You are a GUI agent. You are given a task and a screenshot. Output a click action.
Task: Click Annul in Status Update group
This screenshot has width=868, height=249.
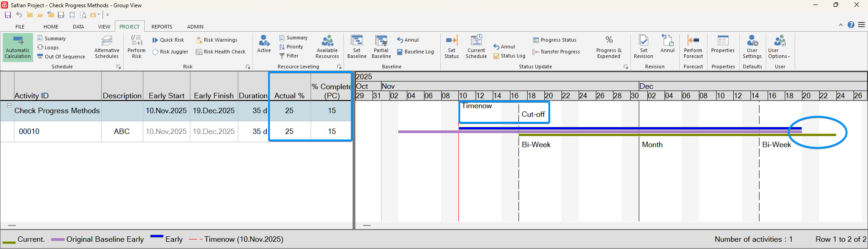click(504, 47)
